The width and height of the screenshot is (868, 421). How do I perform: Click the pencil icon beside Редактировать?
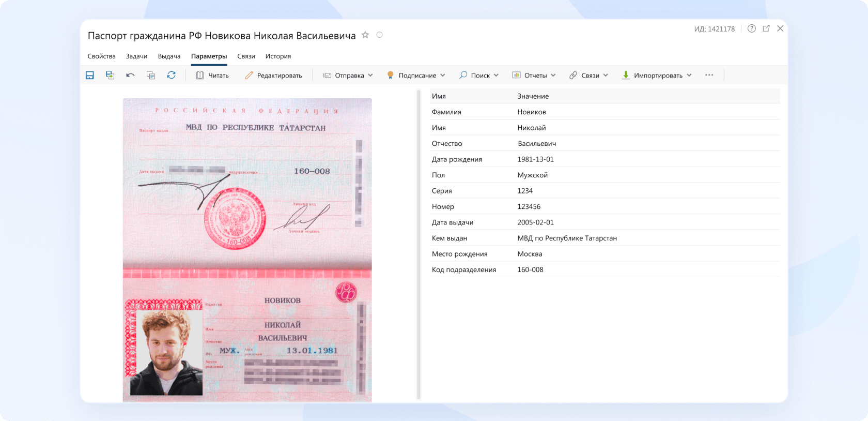[x=249, y=75]
